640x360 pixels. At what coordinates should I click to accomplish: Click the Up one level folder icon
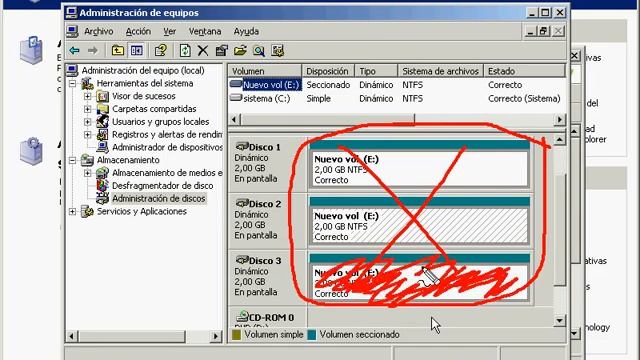tap(118, 51)
